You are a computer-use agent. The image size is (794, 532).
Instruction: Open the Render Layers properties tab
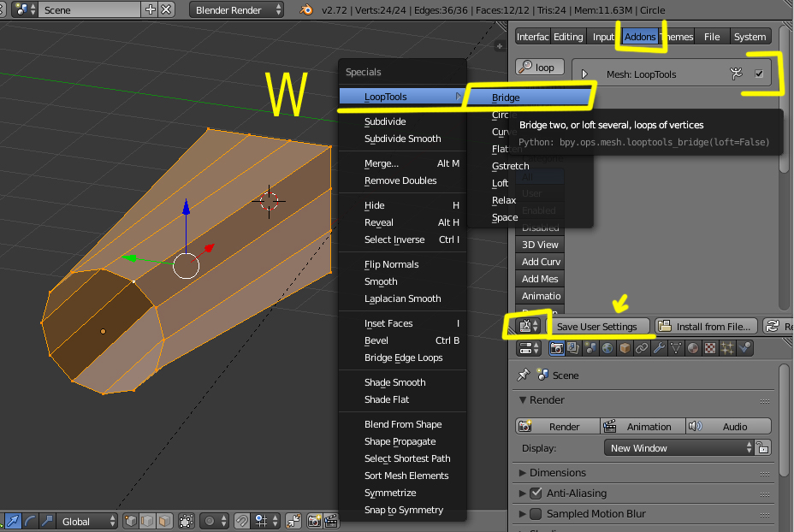click(573, 348)
